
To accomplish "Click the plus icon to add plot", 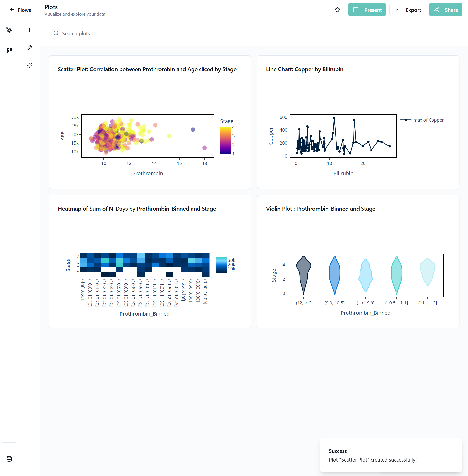I will point(29,30).
